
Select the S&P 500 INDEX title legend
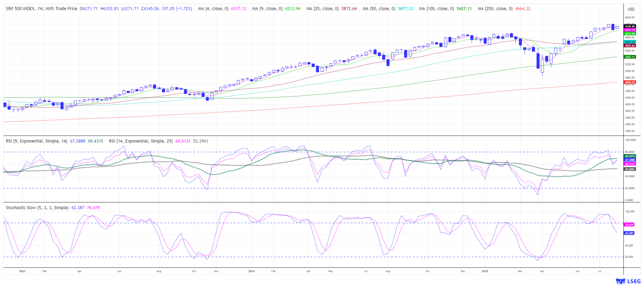coord(41,8)
